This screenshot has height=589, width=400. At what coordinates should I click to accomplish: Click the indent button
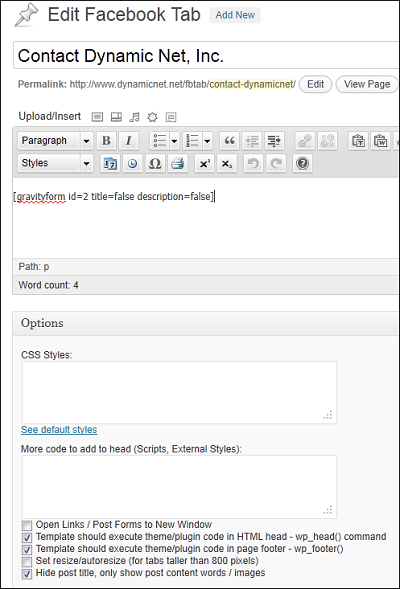(x=274, y=141)
